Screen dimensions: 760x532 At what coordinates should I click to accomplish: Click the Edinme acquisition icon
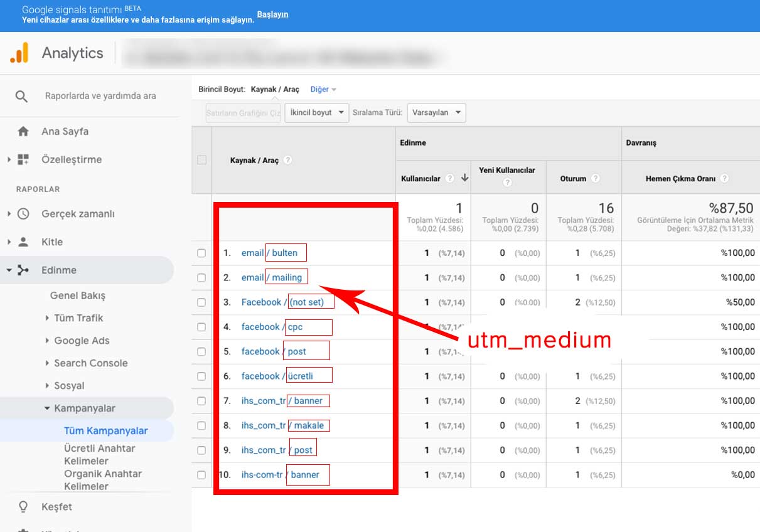point(23,270)
